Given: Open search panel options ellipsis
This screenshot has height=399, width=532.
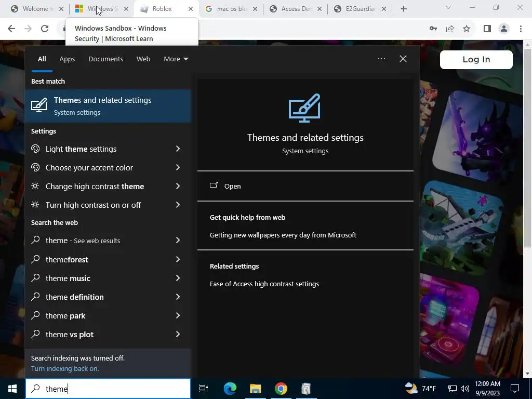Looking at the screenshot, I should tap(381, 59).
